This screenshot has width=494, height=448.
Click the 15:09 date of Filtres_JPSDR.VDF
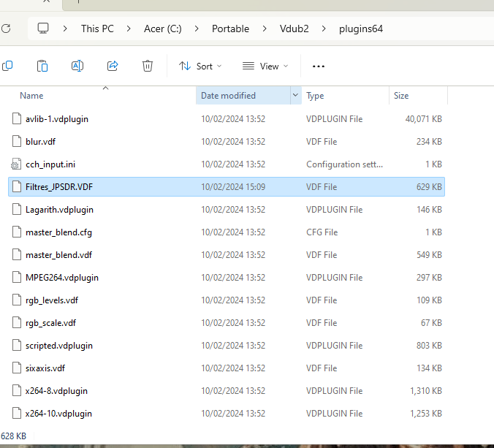coord(233,187)
